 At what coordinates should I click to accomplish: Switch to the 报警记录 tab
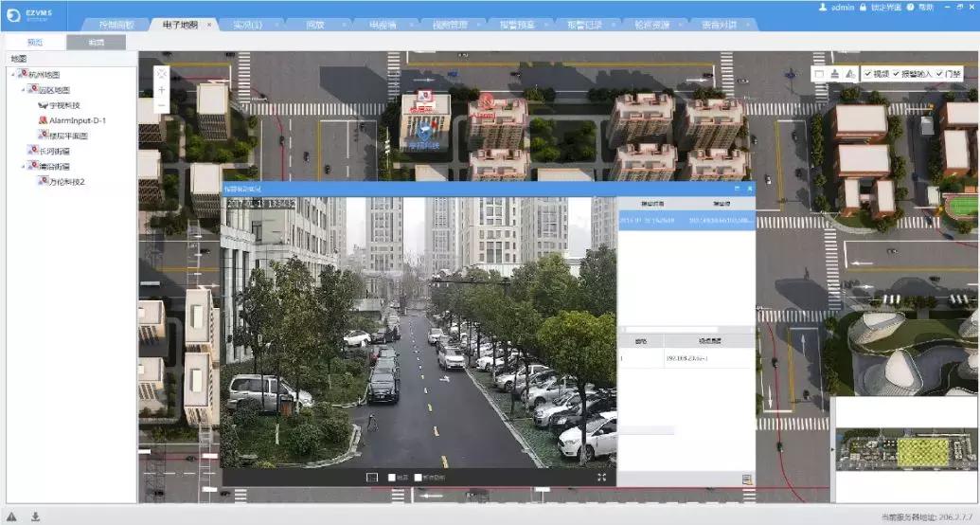584,25
